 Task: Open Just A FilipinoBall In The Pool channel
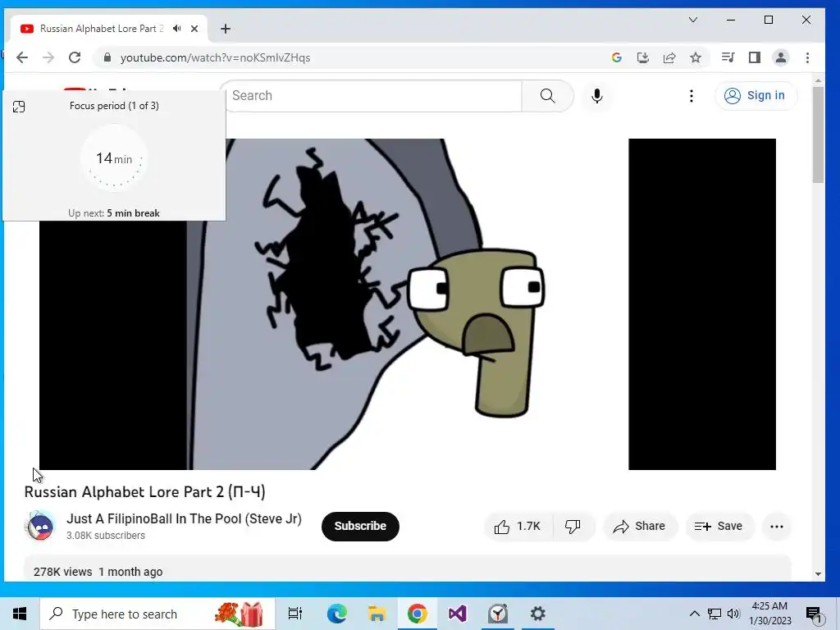[x=184, y=518]
